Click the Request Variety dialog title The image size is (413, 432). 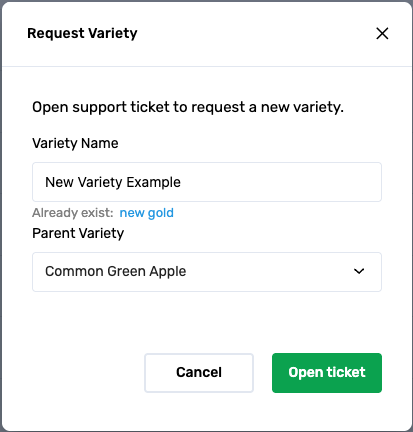click(x=82, y=33)
